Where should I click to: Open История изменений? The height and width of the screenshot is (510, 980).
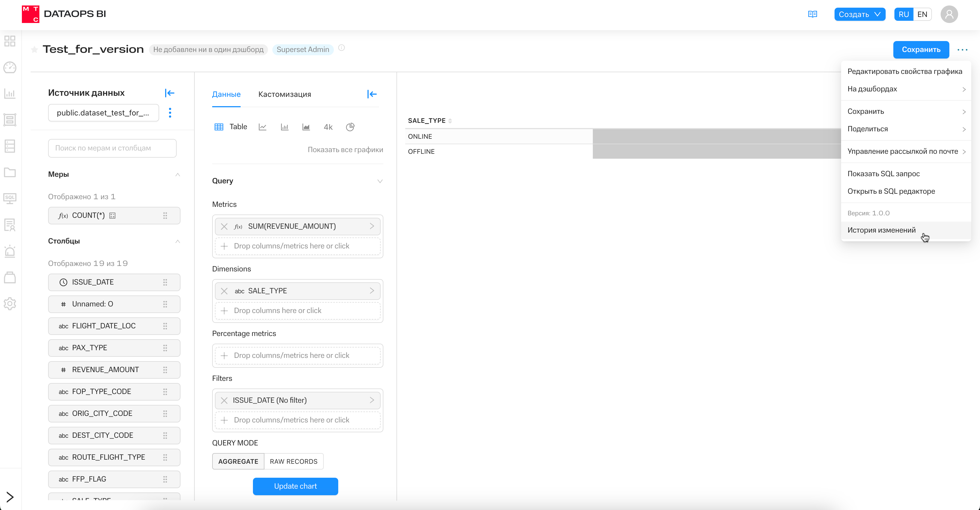[x=906, y=230]
